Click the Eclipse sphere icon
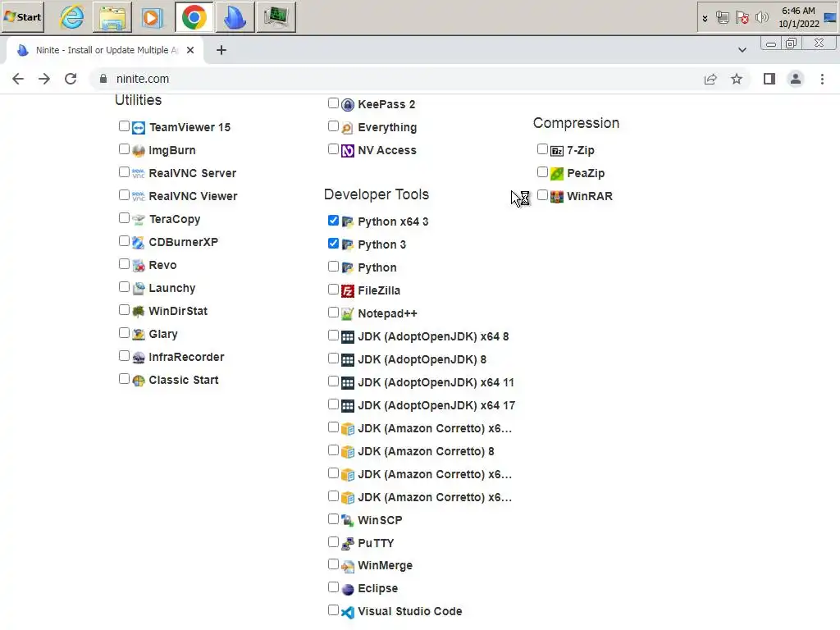The width and height of the screenshot is (840, 630). [x=348, y=589]
